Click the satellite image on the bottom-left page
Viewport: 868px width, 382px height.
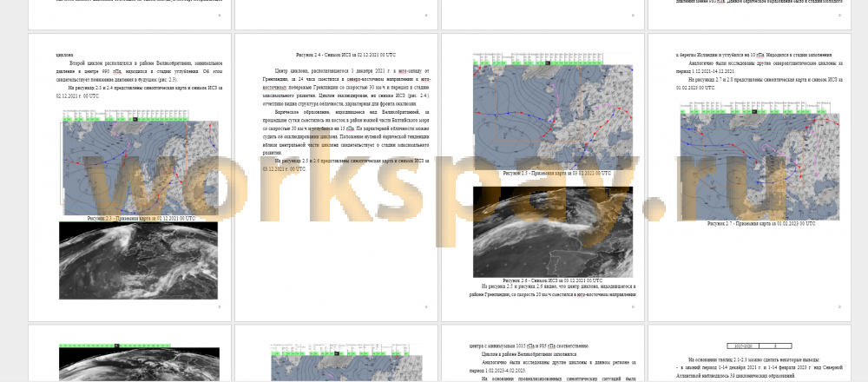(x=139, y=362)
